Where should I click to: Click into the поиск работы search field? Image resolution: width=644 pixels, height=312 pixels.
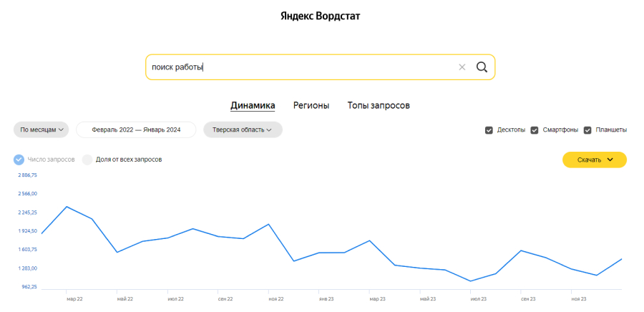point(301,67)
